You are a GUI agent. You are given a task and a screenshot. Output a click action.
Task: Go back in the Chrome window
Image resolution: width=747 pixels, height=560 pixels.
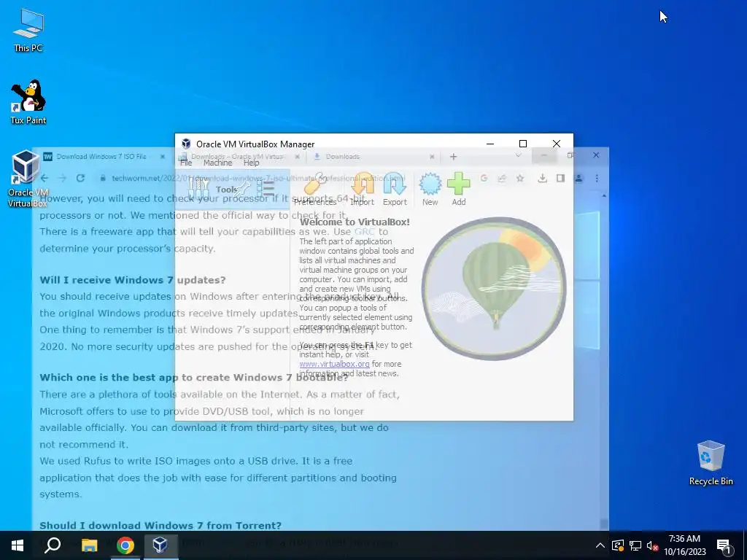44,178
